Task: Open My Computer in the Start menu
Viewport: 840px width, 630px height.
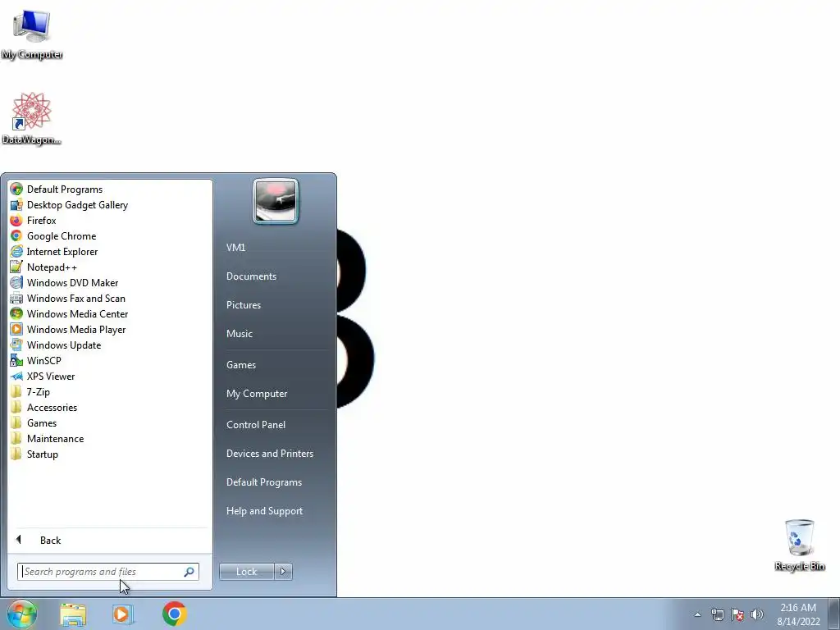Action: (257, 394)
